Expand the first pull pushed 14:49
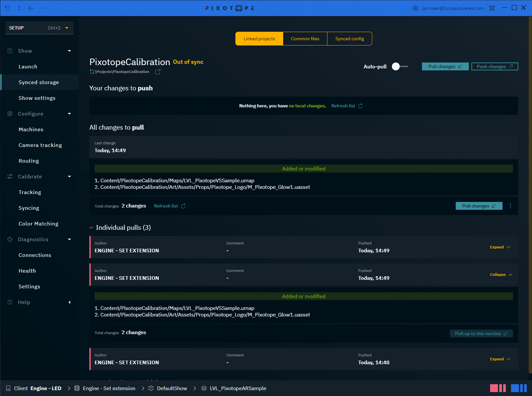The height and width of the screenshot is (396, 532). (x=500, y=247)
